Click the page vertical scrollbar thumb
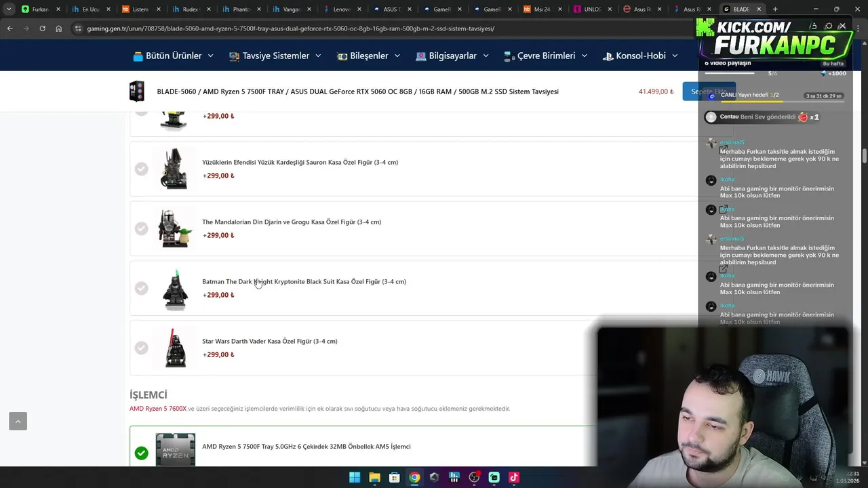Viewport: 868px width, 488px height. click(864, 156)
